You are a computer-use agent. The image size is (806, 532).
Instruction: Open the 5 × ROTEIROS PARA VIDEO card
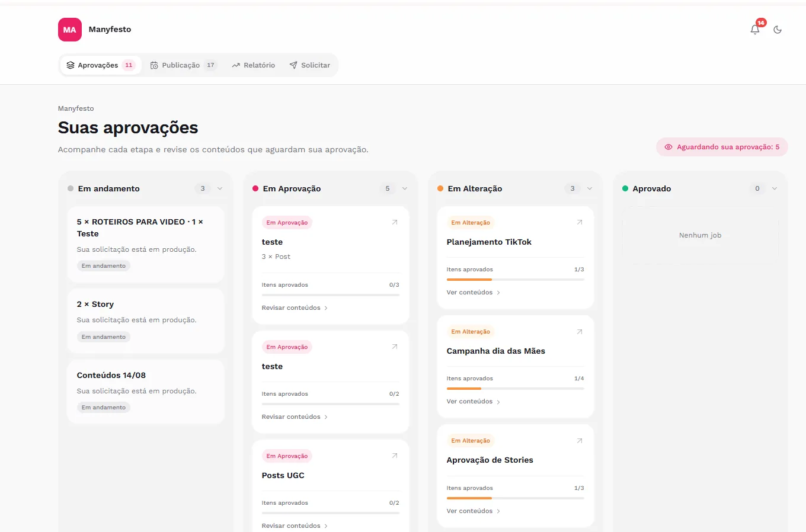coord(146,244)
